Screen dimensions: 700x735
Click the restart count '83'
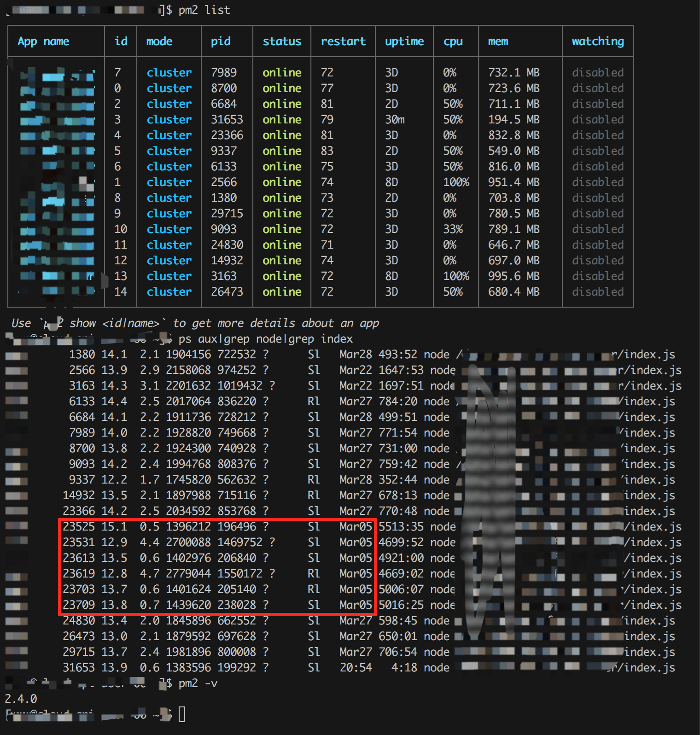click(327, 151)
